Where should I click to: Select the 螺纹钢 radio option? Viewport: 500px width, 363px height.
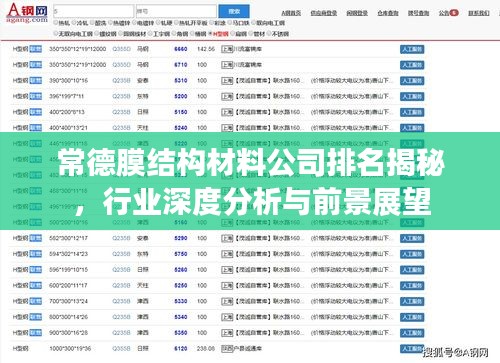tap(97, 34)
